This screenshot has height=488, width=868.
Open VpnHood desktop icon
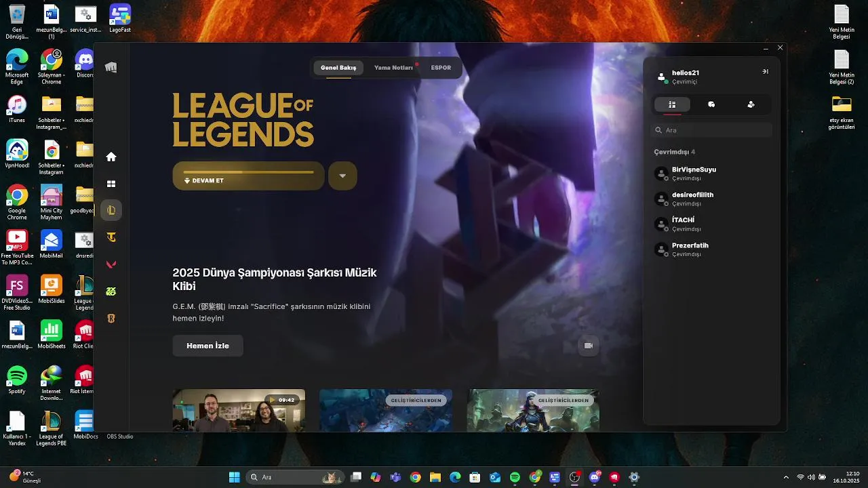pos(17,154)
